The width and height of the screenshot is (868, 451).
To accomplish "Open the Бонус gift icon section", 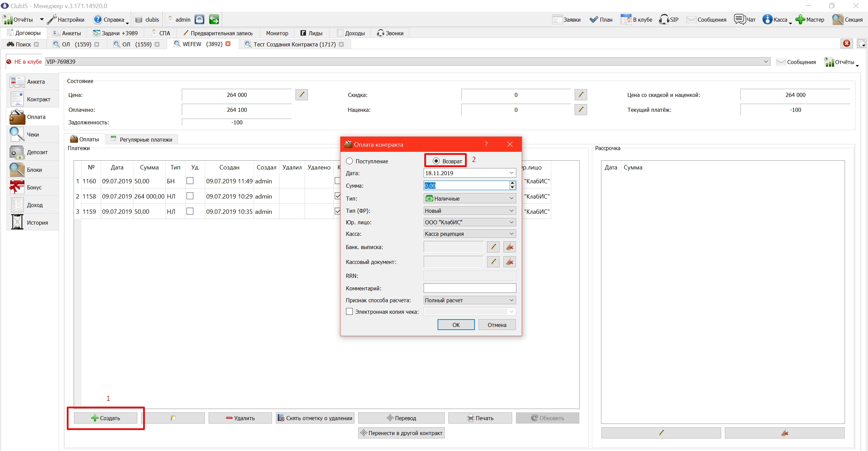I will click(x=33, y=187).
